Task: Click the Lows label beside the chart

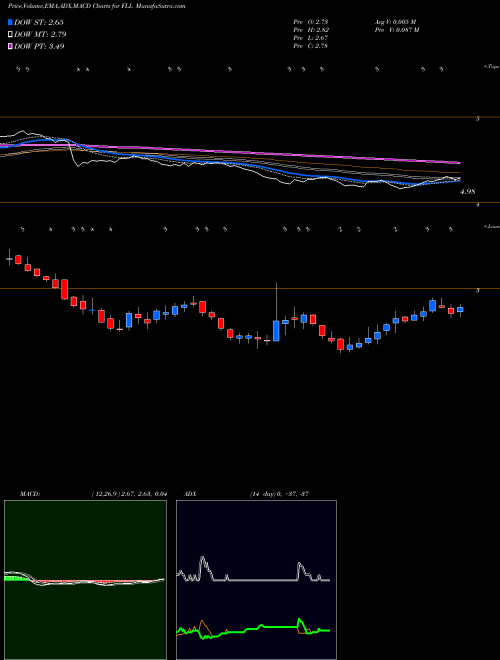Action: pos(491,226)
